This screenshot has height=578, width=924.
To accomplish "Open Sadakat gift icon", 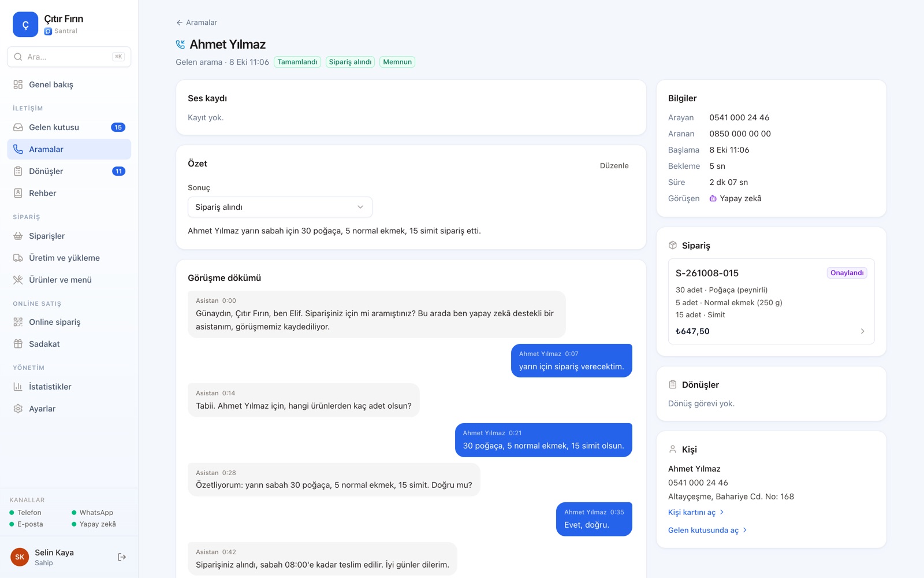I will (x=18, y=344).
